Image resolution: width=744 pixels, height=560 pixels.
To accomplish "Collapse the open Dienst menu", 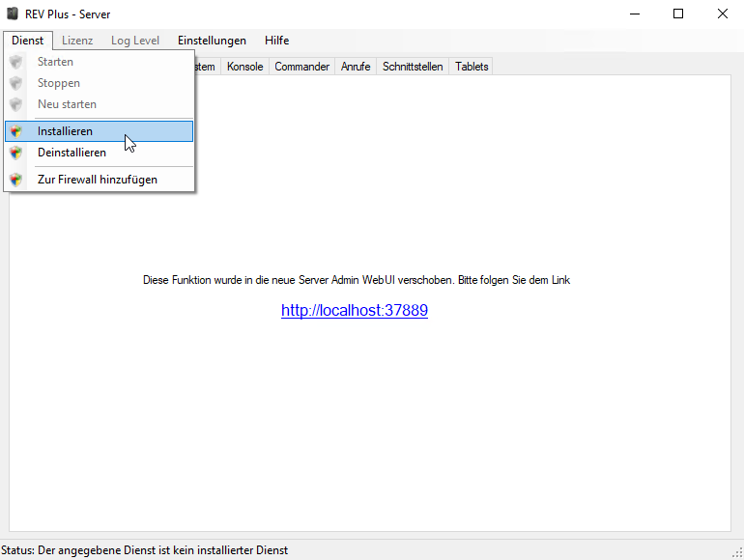I will 28,41.
